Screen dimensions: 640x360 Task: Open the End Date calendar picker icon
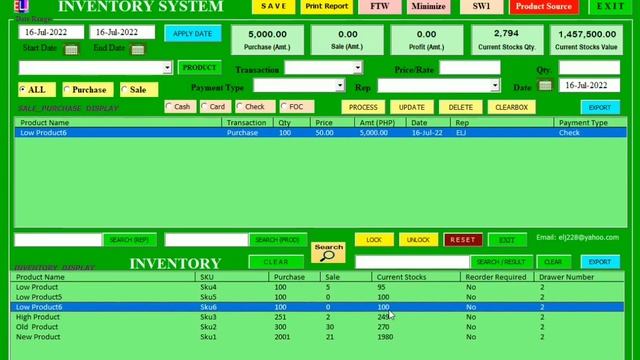click(x=138, y=50)
